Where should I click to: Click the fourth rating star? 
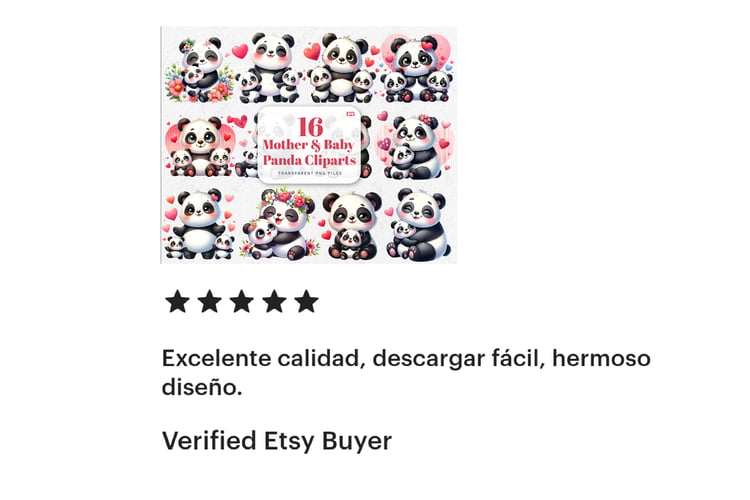point(274,301)
